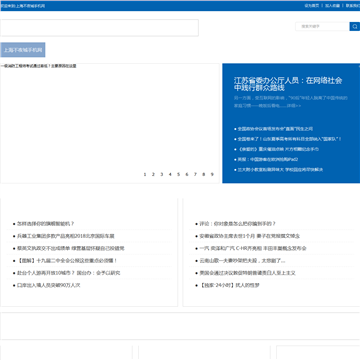
Task: Open the slideshow caption link about 消防工程师考试
Action: tap(38, 66)
